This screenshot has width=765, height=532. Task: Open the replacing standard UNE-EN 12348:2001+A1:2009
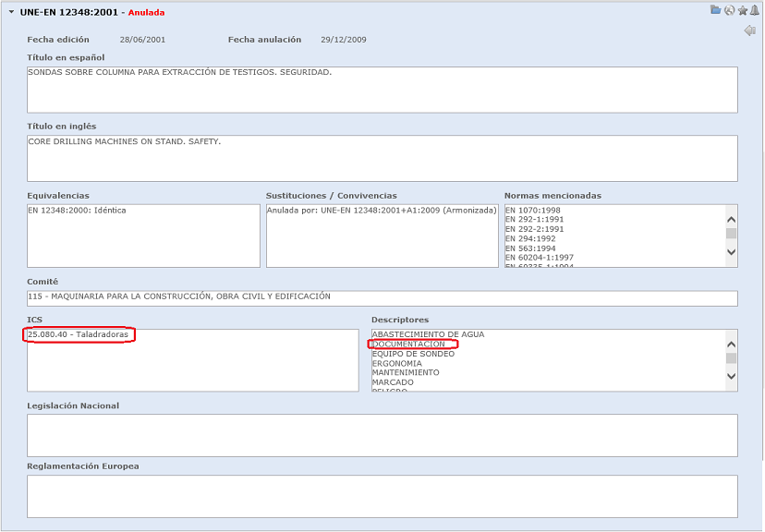382,211
